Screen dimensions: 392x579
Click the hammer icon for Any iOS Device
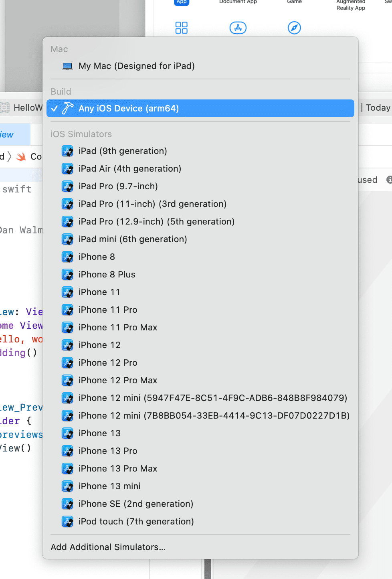(67, 108)
